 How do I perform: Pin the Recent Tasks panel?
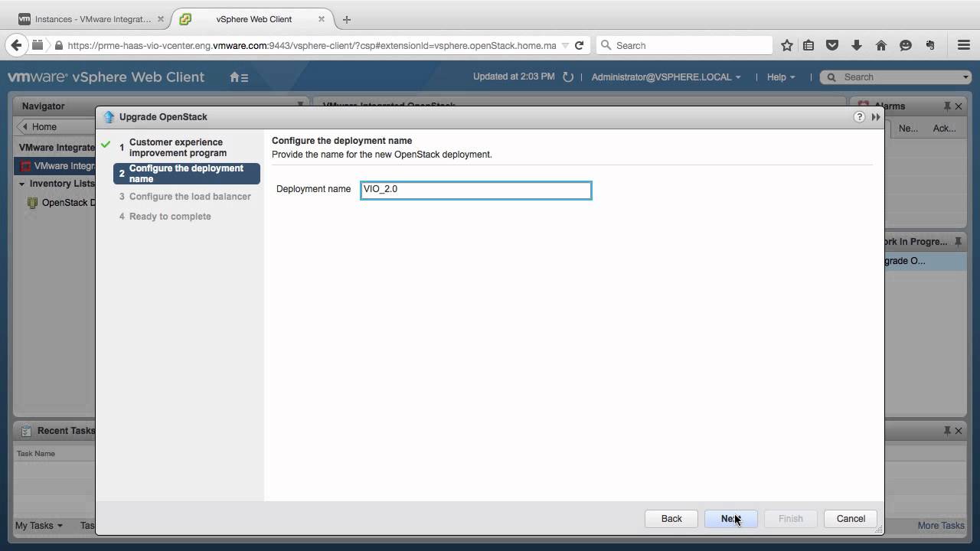point(947,431)
